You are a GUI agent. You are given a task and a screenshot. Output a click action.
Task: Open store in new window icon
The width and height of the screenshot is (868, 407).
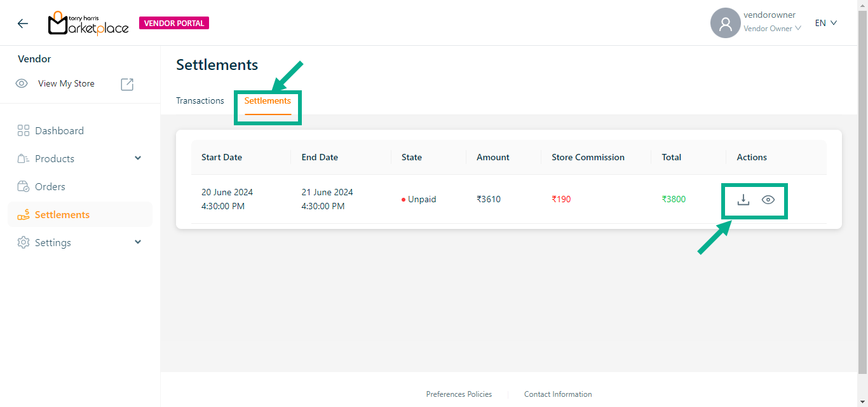click(x=127, y=84)
